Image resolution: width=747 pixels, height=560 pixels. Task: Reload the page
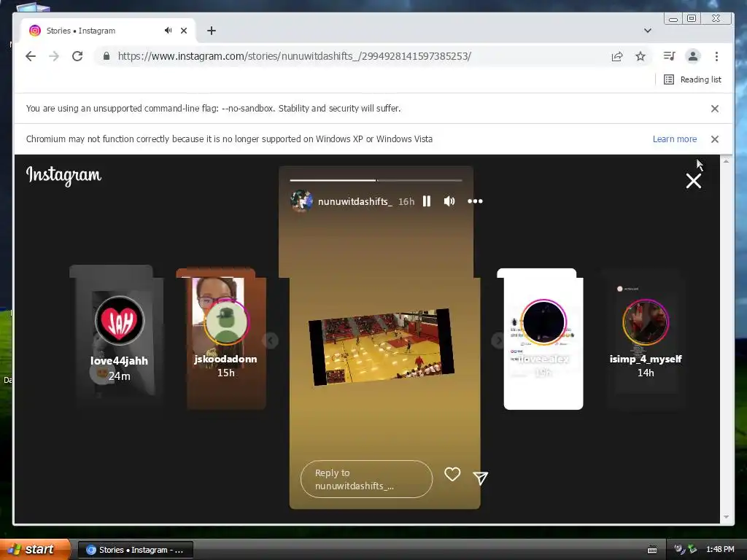point(77,56)
